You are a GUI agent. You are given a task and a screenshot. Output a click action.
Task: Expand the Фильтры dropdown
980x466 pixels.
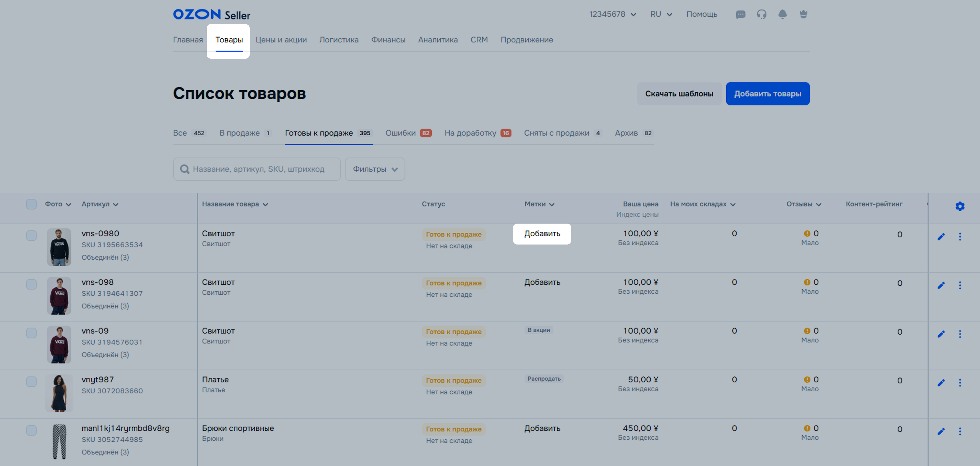coord(375,169)
